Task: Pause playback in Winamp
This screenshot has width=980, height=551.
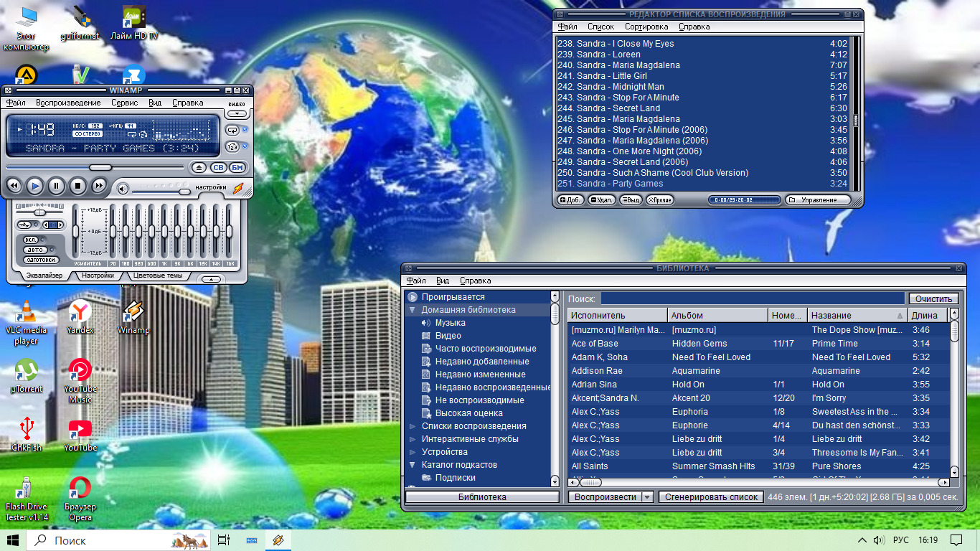Action: (56, 187)
